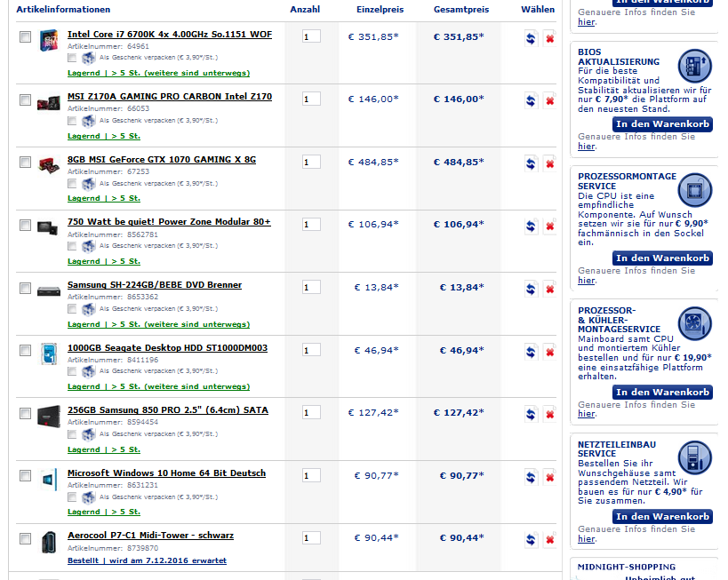
Task: Remove Aerocool P7-C1 Midi-Tower item
Action: point(549,539)
